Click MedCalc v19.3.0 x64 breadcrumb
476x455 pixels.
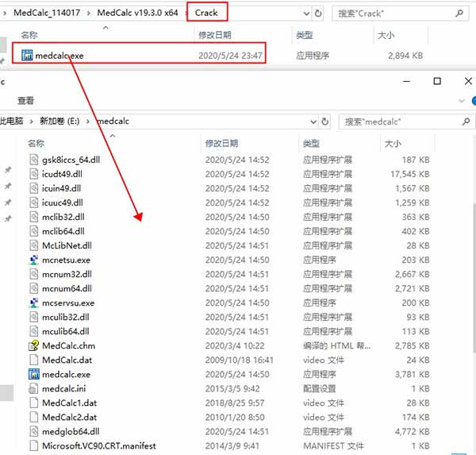pos(137,13)
